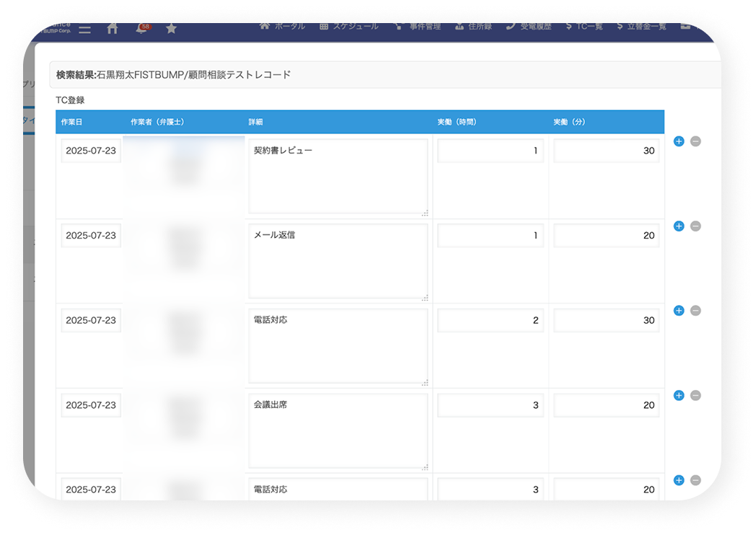Open TC一覧 in top navigation

coord(584,26)
